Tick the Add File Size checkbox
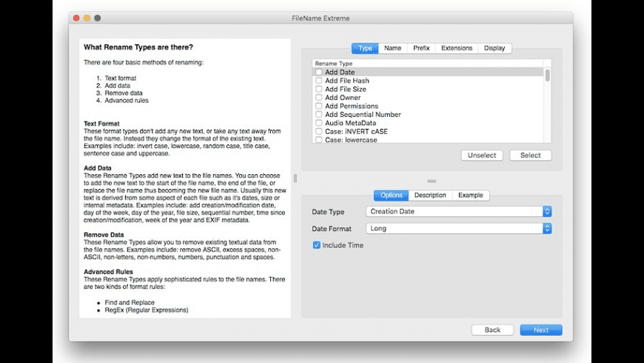 point(319,89)
